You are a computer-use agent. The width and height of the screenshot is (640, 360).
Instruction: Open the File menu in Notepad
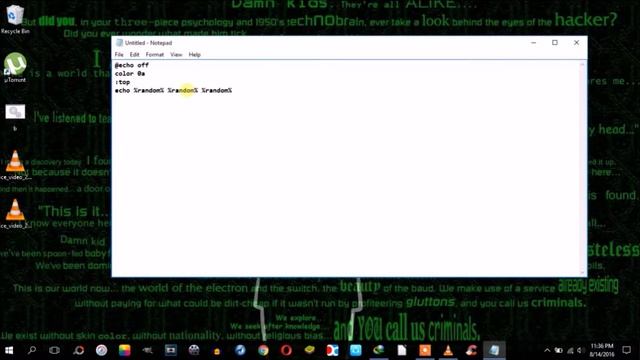tap(119, 54)
